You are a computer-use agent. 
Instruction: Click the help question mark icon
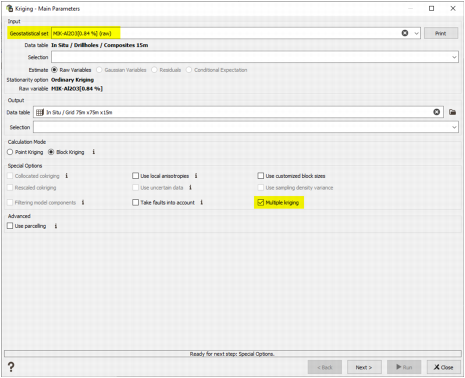(x=11, y=367)
